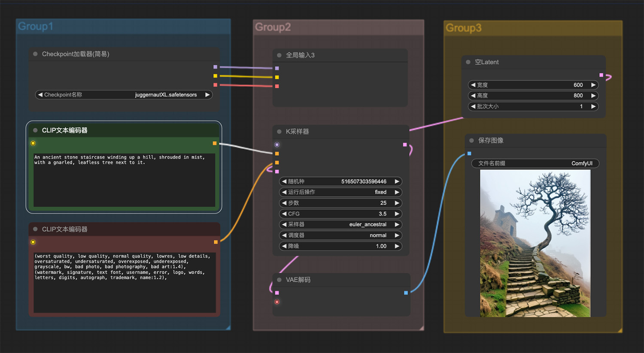This screenshot has width=644, height=353.
Task: Click the red vae input port on VAE解码
Action: click(277, 302)
